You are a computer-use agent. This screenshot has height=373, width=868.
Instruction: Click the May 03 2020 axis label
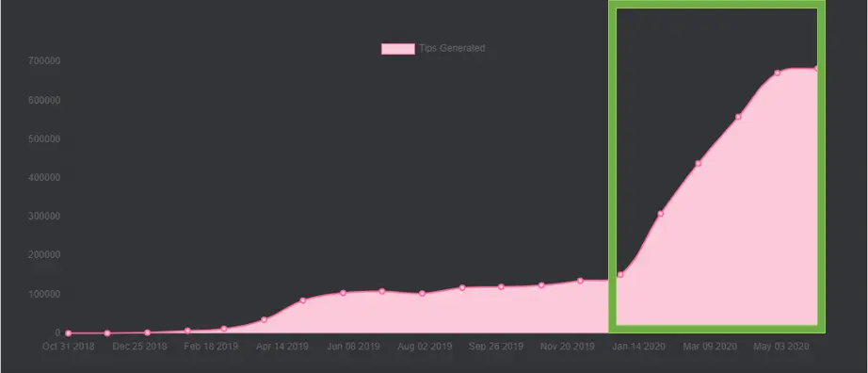point(781,347)
